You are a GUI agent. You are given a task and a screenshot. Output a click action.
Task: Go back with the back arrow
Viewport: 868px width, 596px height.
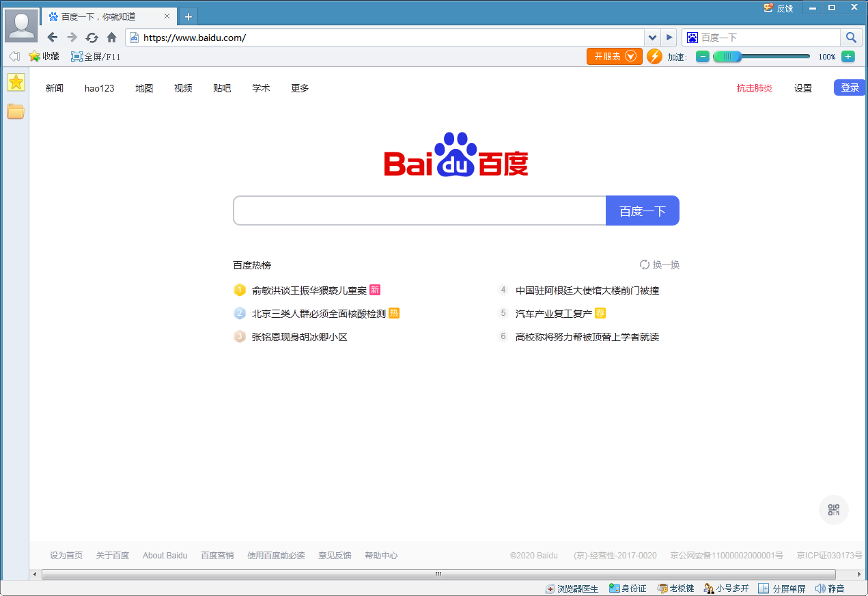[52, 38]
